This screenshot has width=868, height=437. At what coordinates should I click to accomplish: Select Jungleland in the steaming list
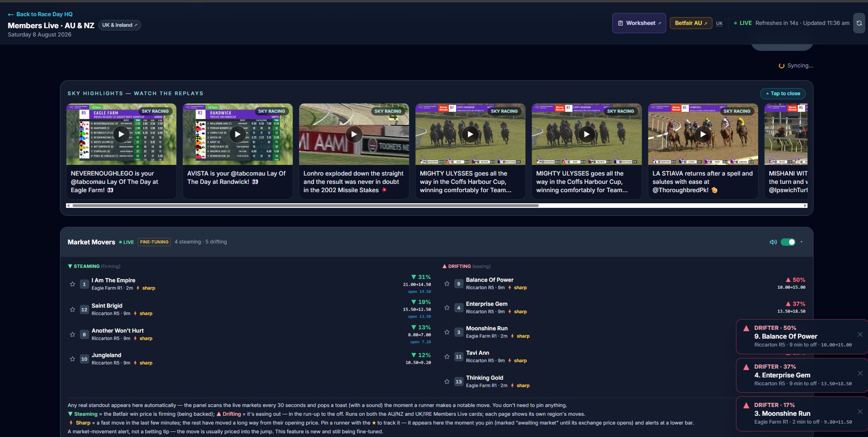click(x=107, y=355)
